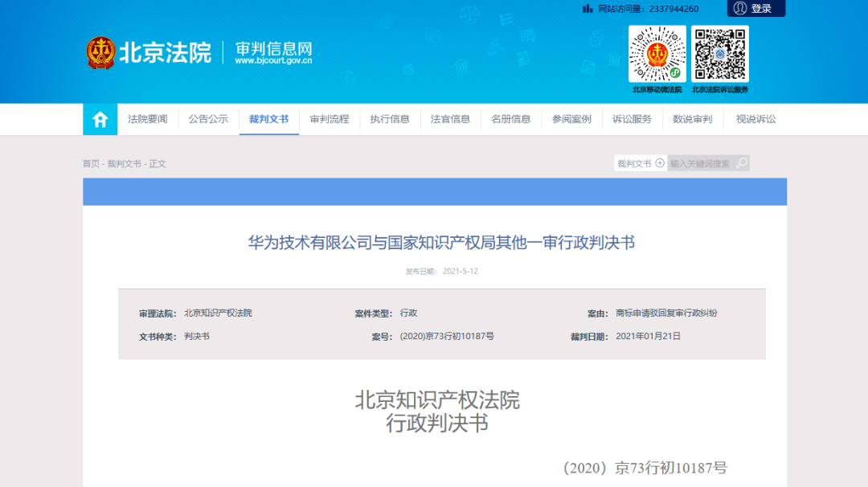
Task: Open the 北京法院诉讼服务 QR code
Action: pyautogui.click(x=720, y=54)
